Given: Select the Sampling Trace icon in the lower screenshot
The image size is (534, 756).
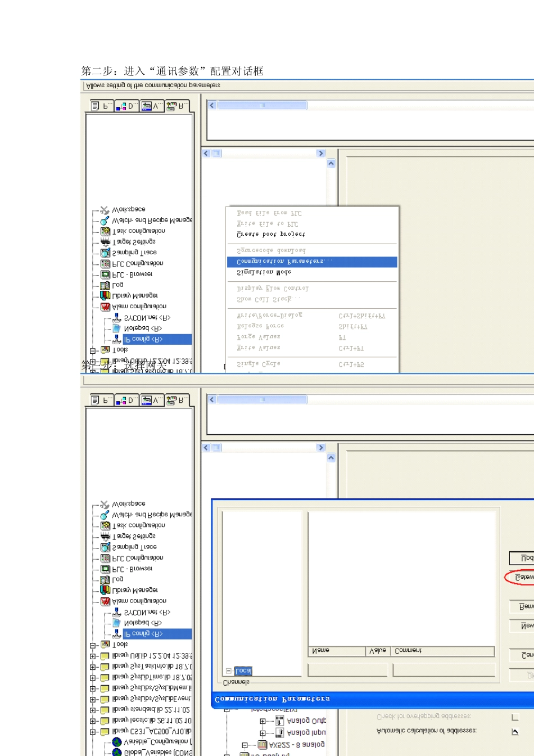Looking at the screenshot, I should coord(105,547).
